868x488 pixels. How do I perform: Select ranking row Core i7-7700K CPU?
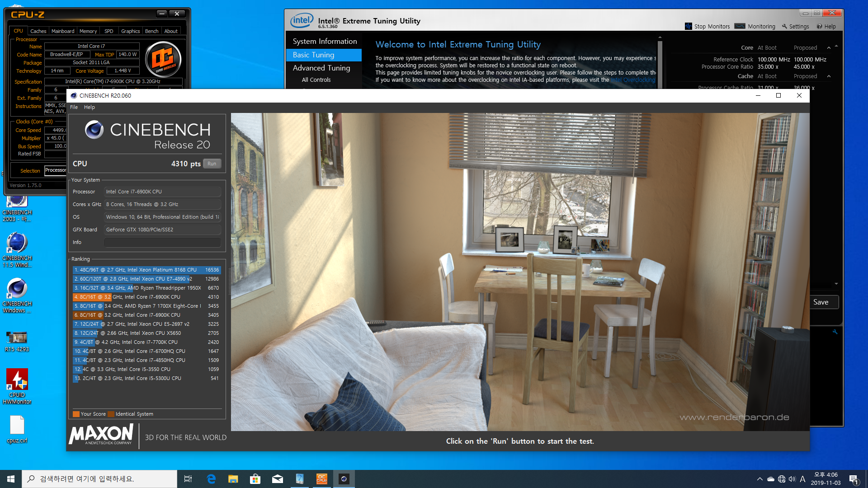(146, 342)
